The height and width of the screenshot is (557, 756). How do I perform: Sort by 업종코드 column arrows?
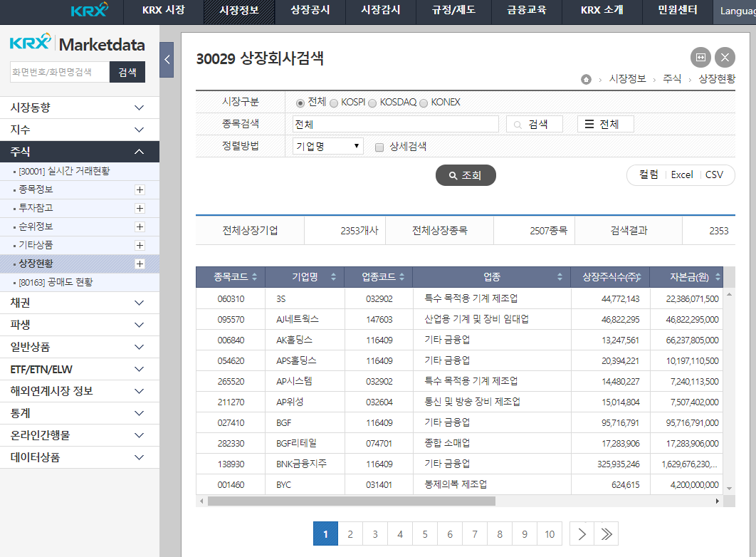401,277
